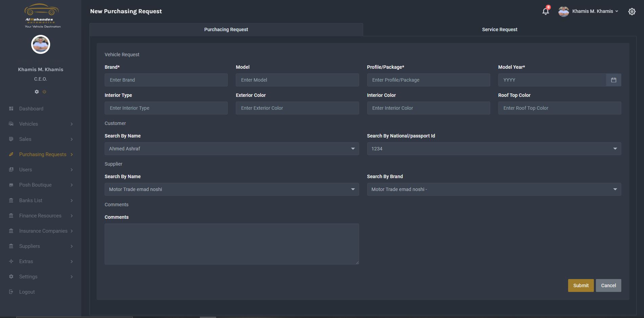Switch to the Purchacing Request tab
The width and height of the screenshot is (644, 318).
click(226, 29)
